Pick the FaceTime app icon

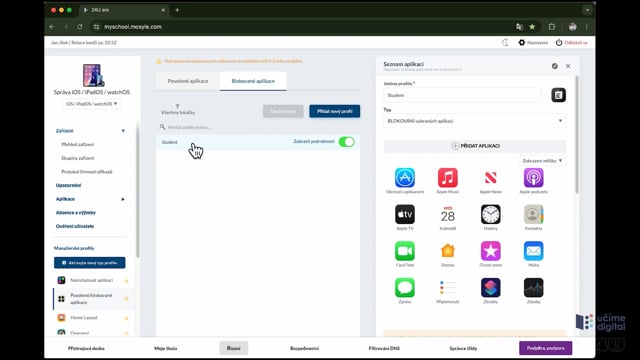404,251
